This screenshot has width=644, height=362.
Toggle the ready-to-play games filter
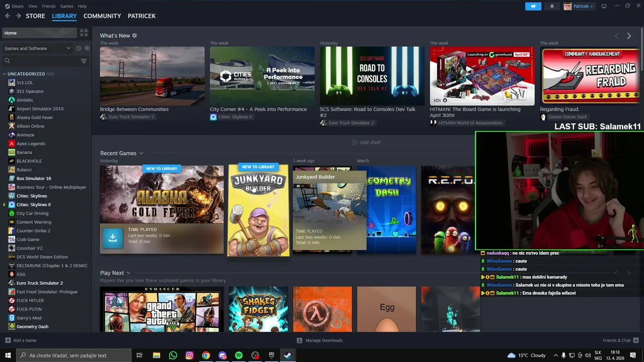87,48
